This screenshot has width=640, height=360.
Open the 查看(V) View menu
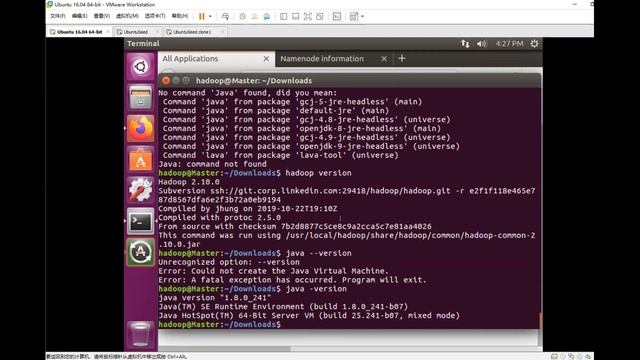point(102,16)
